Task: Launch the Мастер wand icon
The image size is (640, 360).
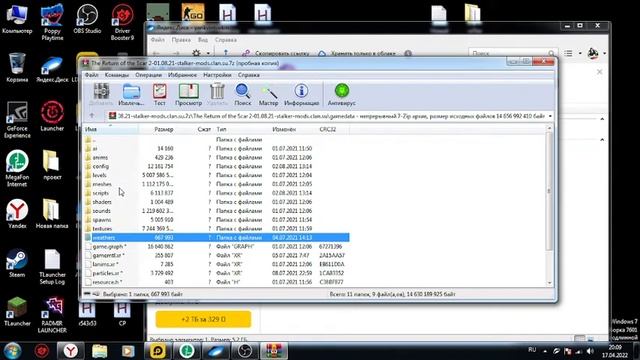Action: pyautogui.click(x=269, y=95)
